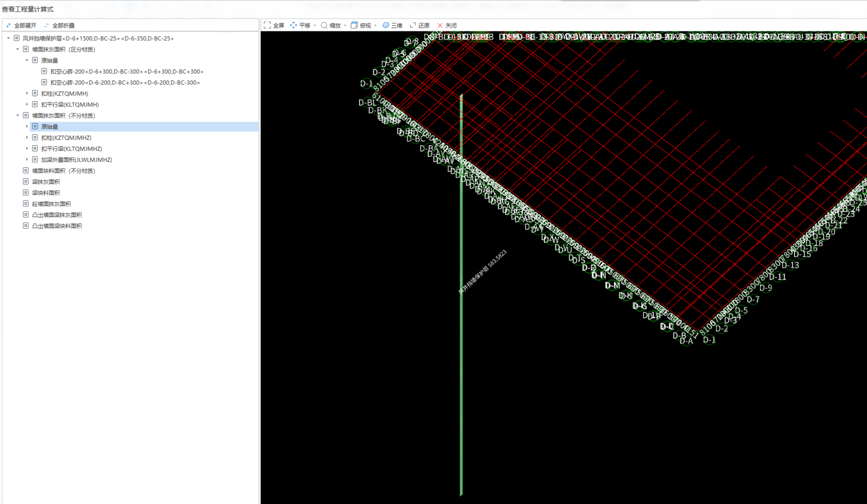Select the 缩放 zoom magnifier icon
867x504 pixels.
[x=324, y=25]
